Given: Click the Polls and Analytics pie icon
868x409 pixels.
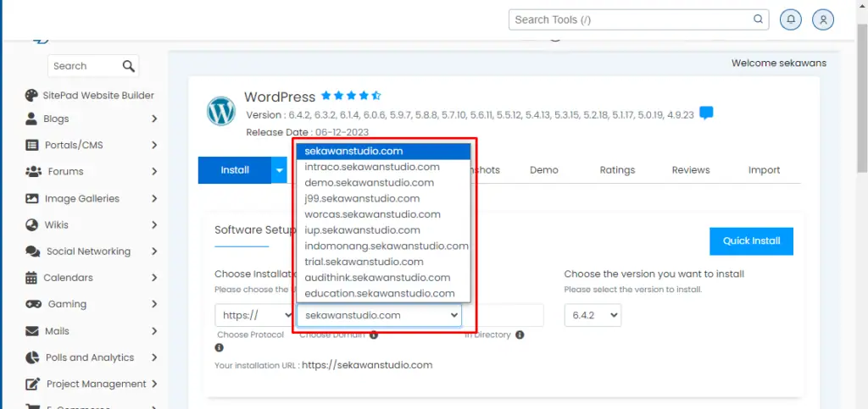Looking at the screenshot, I should (32, 357).
